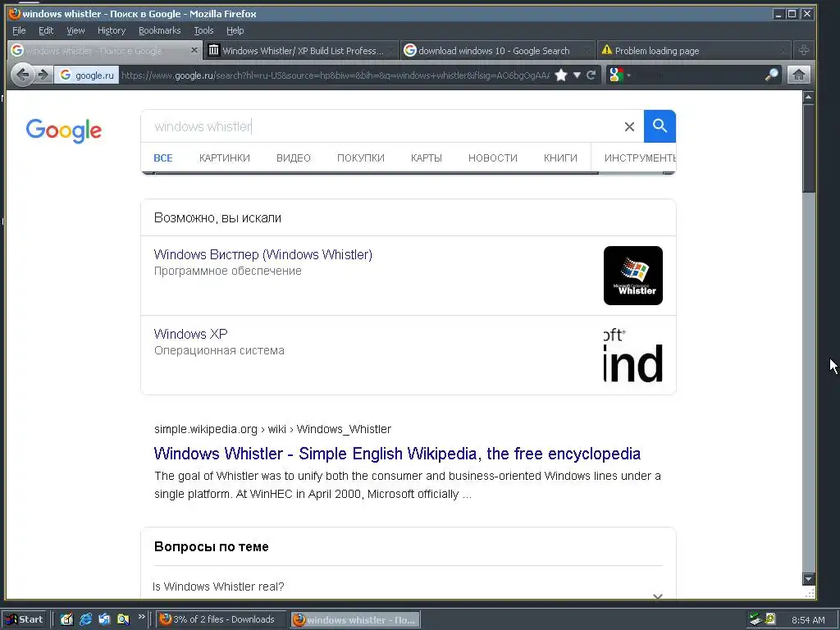
Task: Open the History menu
Action: coord(112,30)
